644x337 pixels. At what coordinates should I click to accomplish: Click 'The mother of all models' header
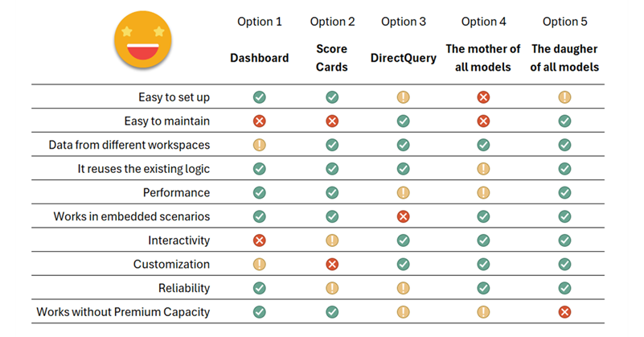(483, 58)
